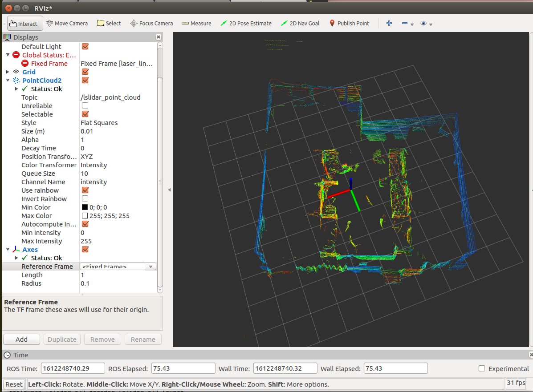Select the Max Intensity value 255
Viewport: 533px width, 392px height.
(86, 241)
